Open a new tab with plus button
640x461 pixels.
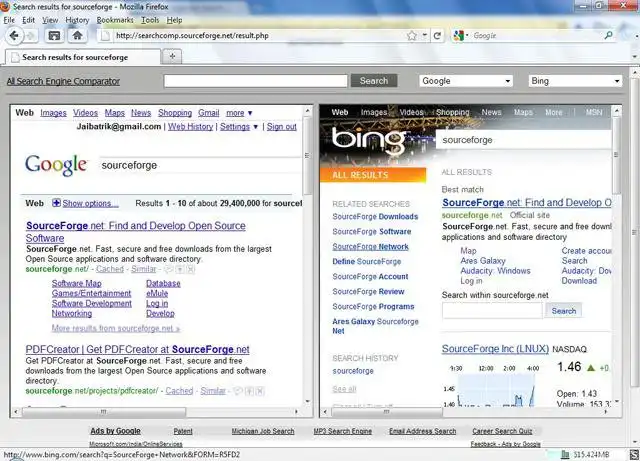point(172,56)
